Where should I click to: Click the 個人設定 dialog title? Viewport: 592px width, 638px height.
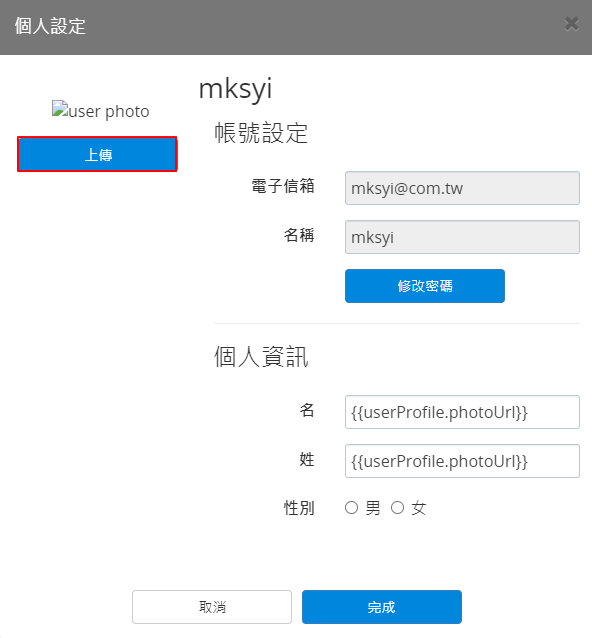coord(50,26)
